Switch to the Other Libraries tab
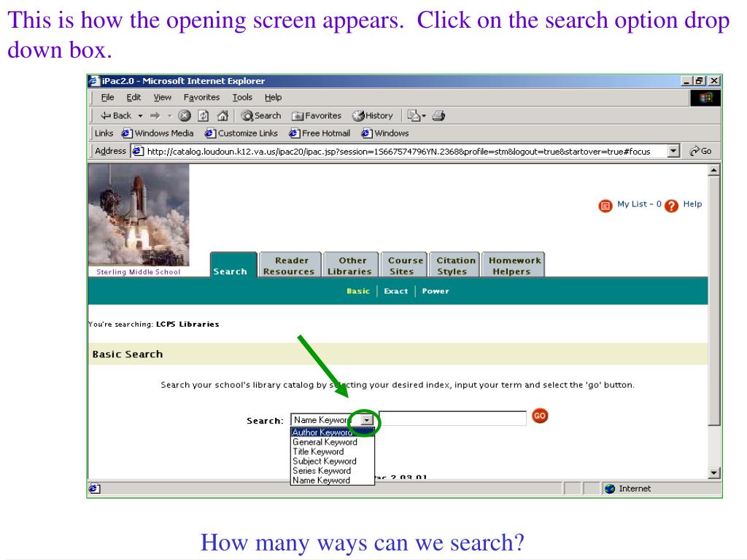747x560 pixels. click(351, 265)
